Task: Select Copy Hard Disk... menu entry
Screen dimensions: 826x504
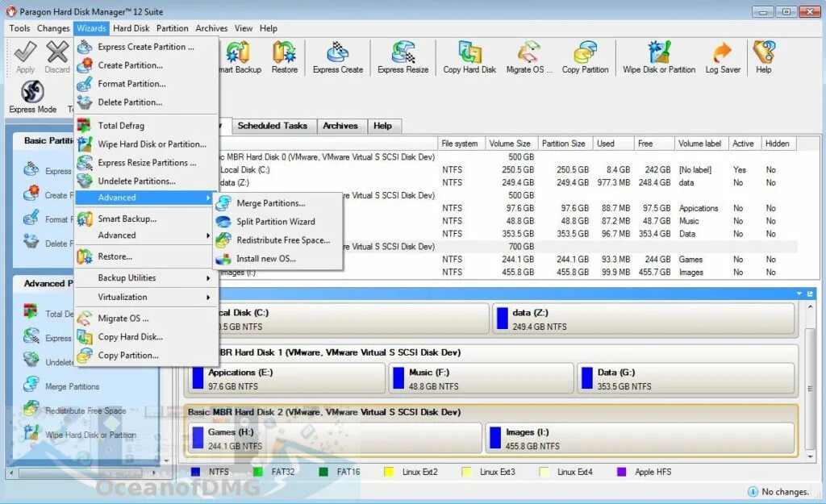Action: [147, 336]
